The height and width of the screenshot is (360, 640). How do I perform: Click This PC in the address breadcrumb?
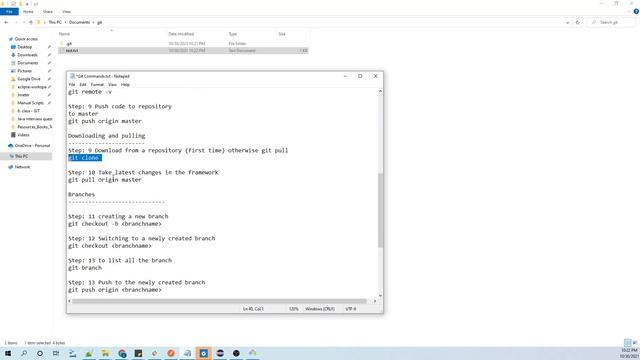tap(55, 22)
